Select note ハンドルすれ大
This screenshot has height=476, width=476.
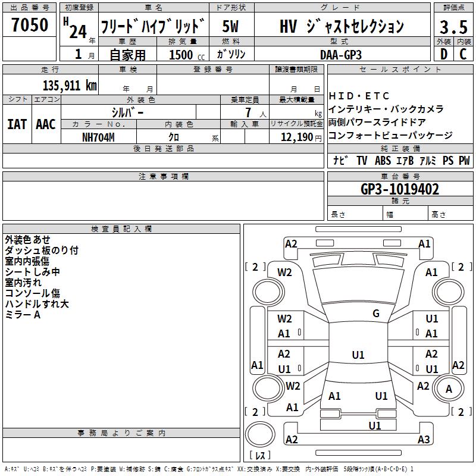pos(37,304)
